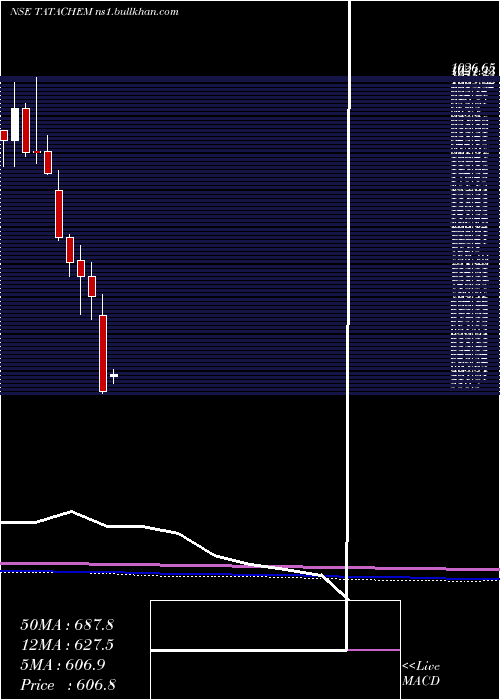Click the '12MA : 627.5' label
Viewport: 500px width, 700px height.
coord(67,645)
